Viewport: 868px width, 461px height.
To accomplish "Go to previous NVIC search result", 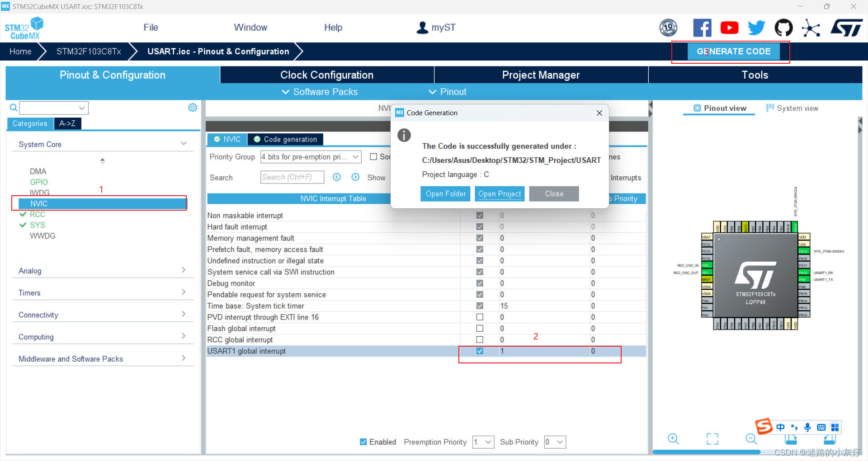I will pos(337,177).
